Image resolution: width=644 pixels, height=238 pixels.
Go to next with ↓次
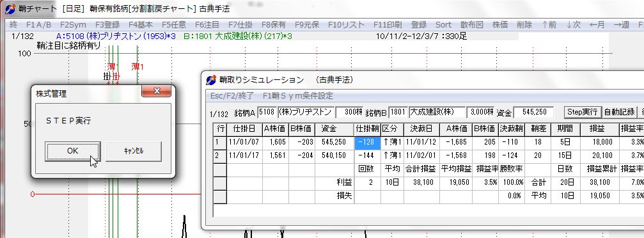coord(574,25)
